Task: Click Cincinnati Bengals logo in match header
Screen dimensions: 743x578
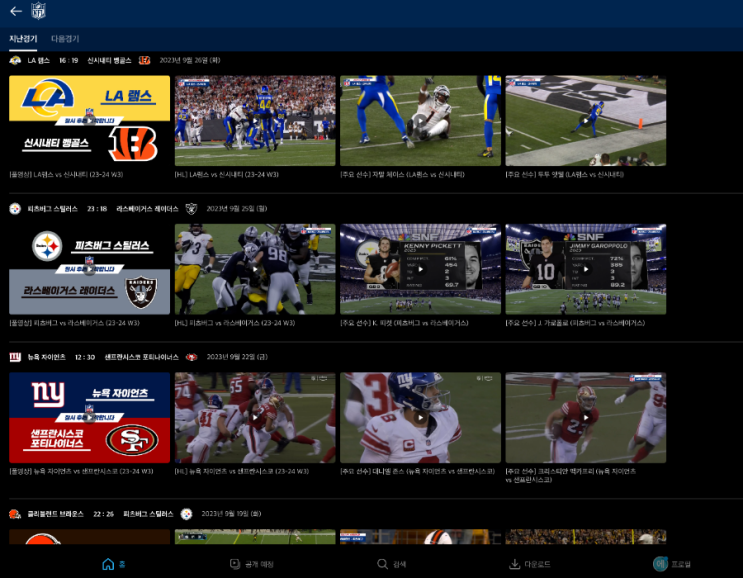Action: click(x=145, y=60)
